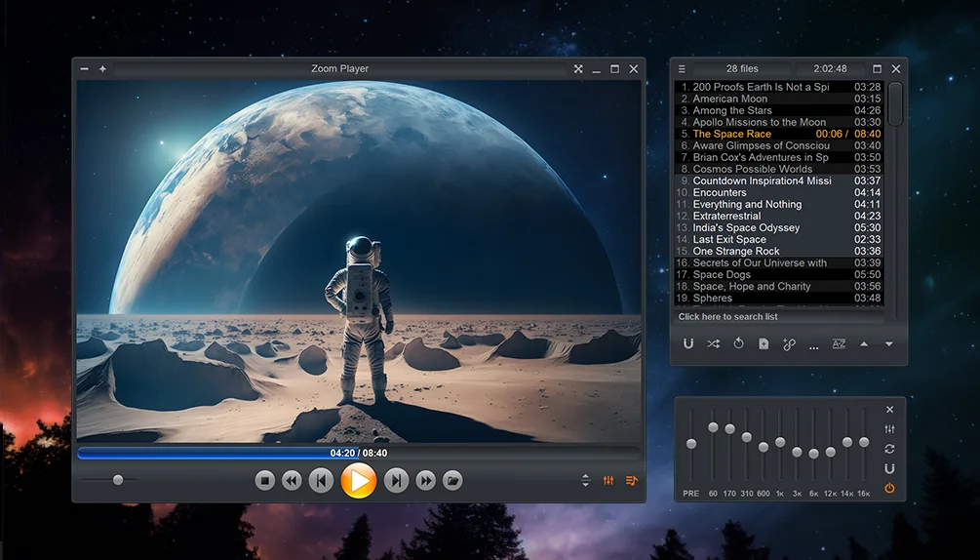Click the rewind button

point(292,480)
